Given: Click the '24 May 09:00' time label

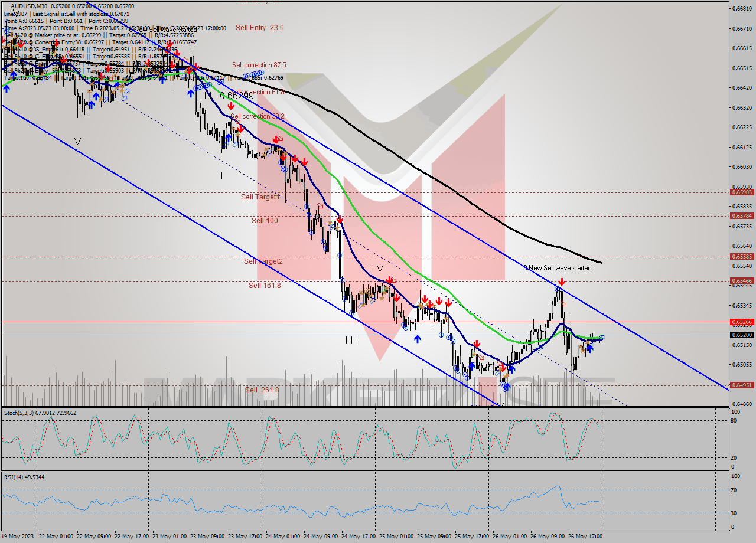Looking at the screenshot, I should [x=321, y=536].
